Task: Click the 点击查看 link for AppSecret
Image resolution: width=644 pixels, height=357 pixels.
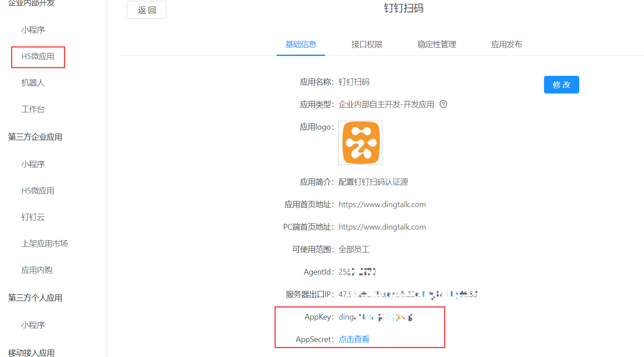Action: 354,339
